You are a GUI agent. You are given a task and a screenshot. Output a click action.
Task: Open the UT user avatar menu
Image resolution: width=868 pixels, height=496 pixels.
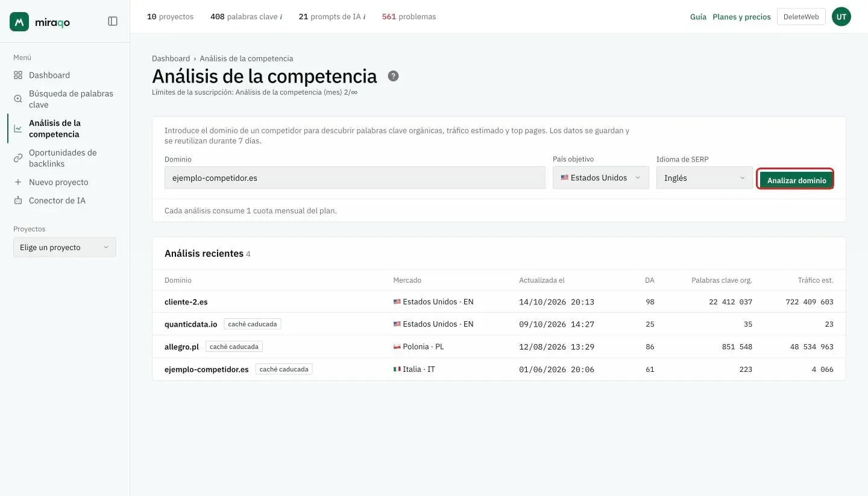(x=841, y=17)
